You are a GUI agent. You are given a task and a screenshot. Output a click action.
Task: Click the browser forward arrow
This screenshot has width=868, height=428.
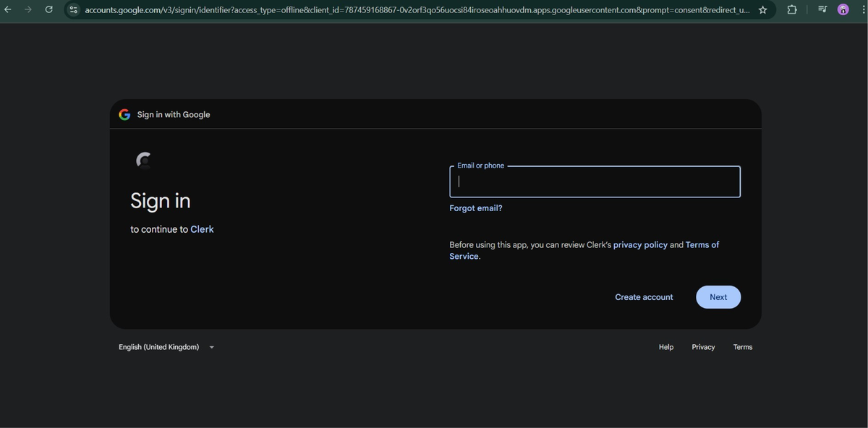point(28,9)
